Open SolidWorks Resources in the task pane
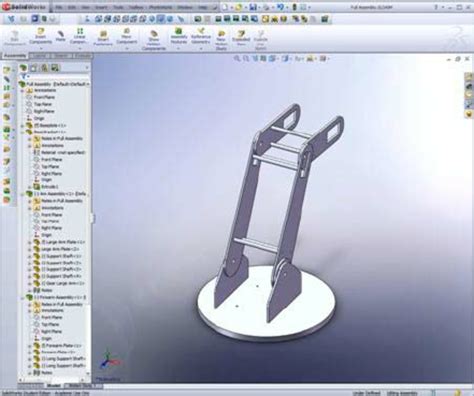 pyautogui.click(x=469, y=76)
